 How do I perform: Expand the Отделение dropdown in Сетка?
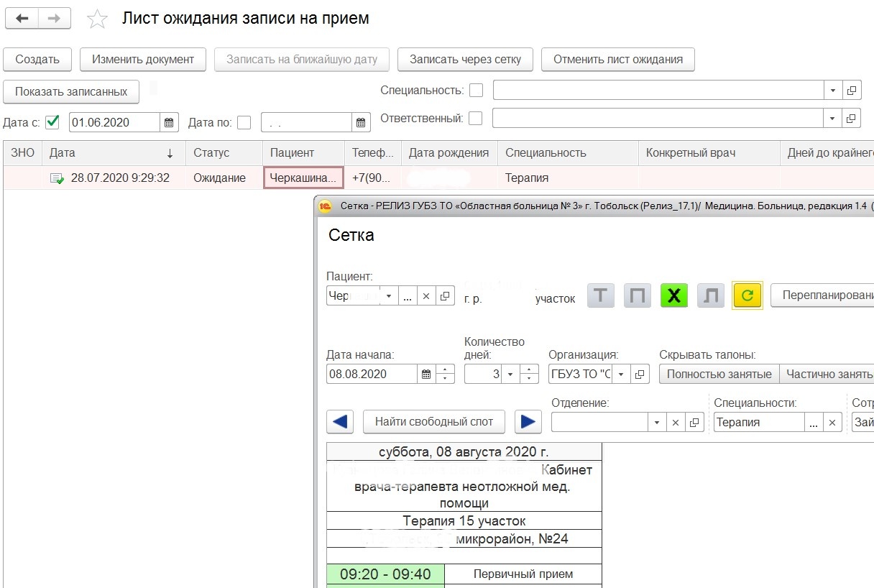656,423
